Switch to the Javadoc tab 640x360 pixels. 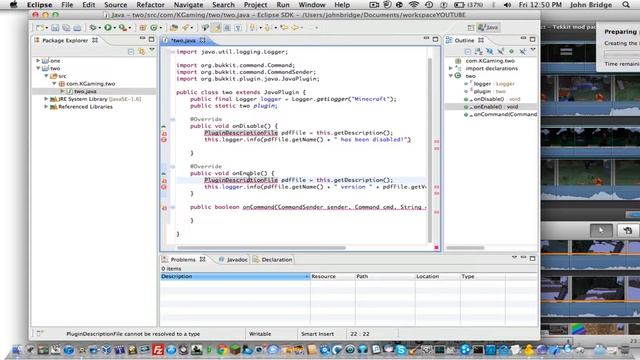pos(233,260)
